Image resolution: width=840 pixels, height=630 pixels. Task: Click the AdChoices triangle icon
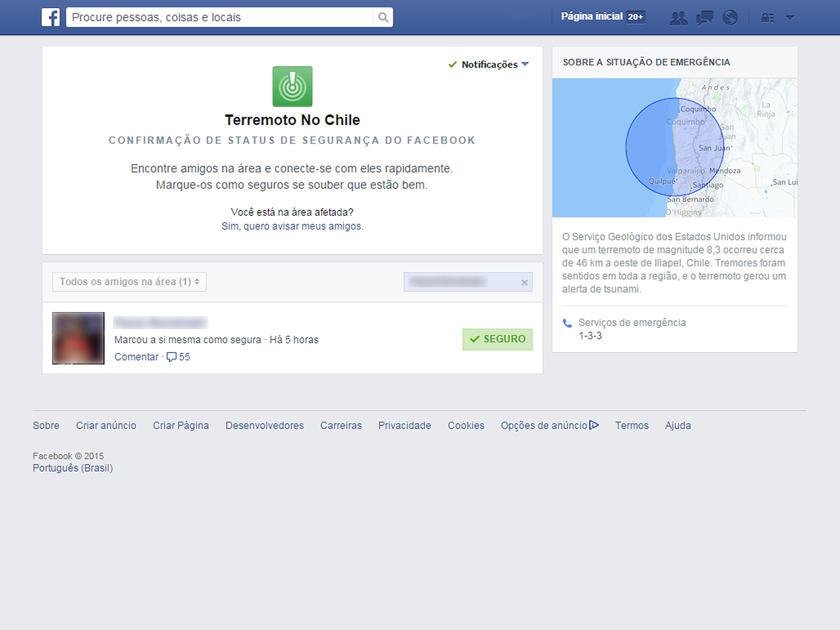(x=594, y=425)
